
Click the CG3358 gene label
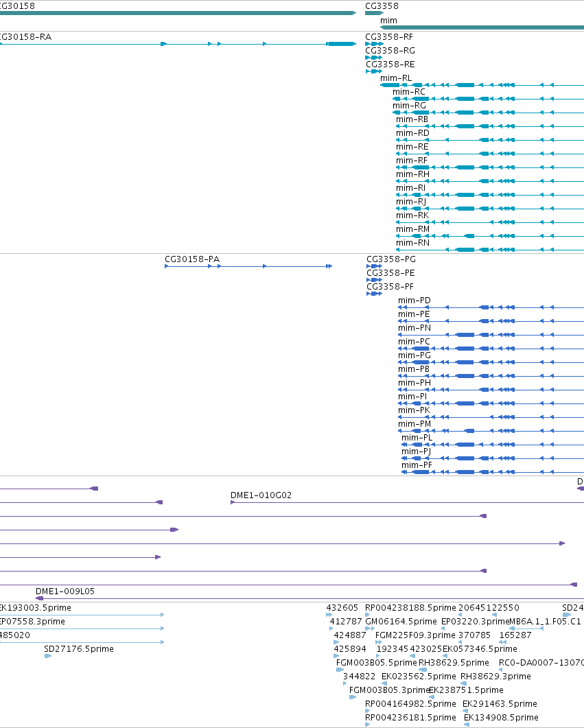coord(382,6)
